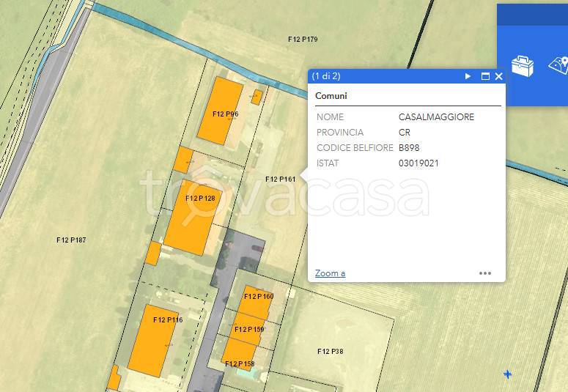Click the '(1 di 2)' popup title

[x=326, y=76]
